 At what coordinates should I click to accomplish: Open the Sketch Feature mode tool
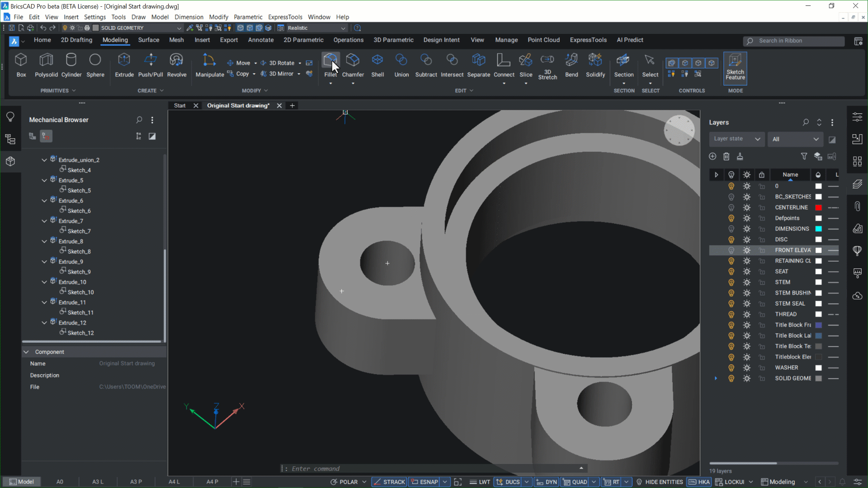pos(735,68)
